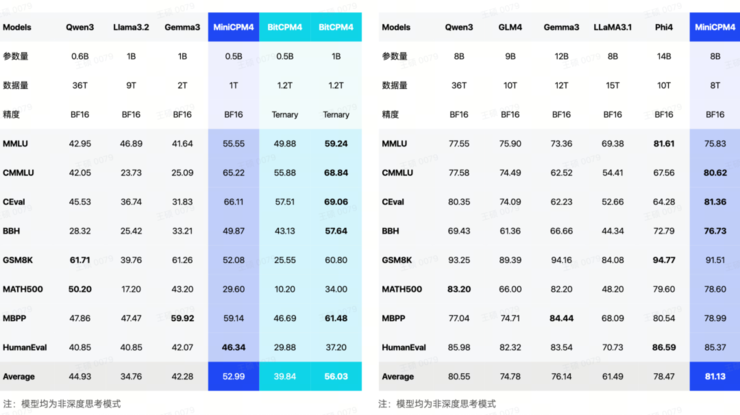Screen dimensions: 740x415
Task: Click the bold 61.71 GSM8K score
Action: (80, 260)
